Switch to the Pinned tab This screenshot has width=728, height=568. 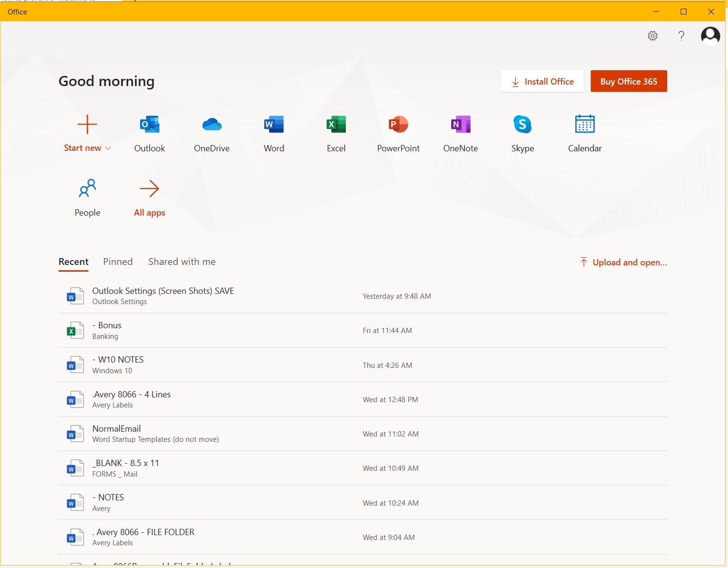[x=118, y=262]
